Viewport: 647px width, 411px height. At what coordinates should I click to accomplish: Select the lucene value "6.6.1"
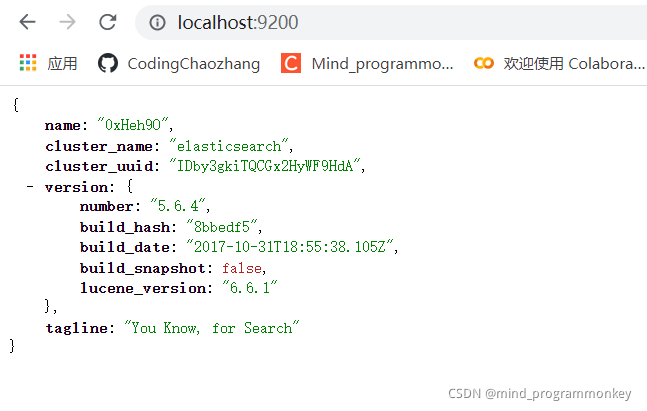pyautogui.click(x=250, y=287)
